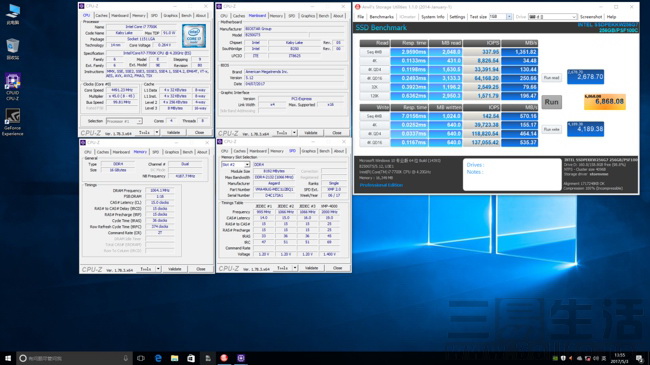The width and height of the screenshot is (650, 365).
Task: Open Task View from the taskbar
Action: tap(141, 358)
